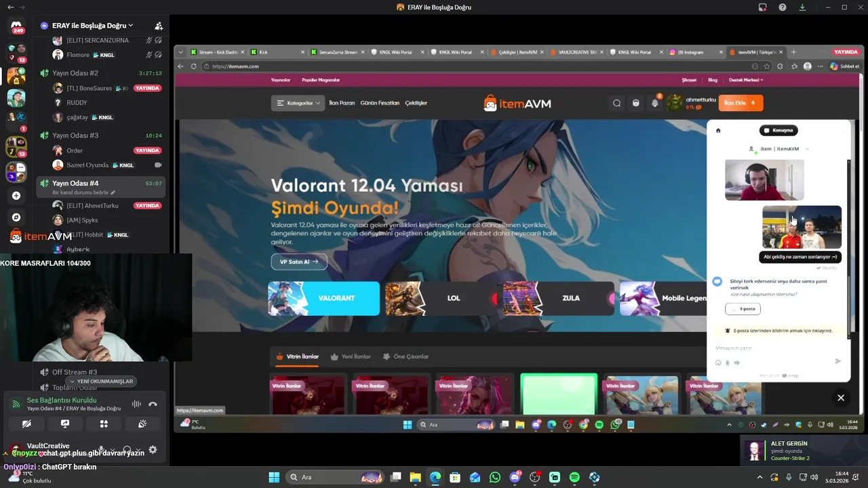The height and width of the screenshot is (488, 868).
Task: Open Windows Start menu
Action: tap(274, 477)
